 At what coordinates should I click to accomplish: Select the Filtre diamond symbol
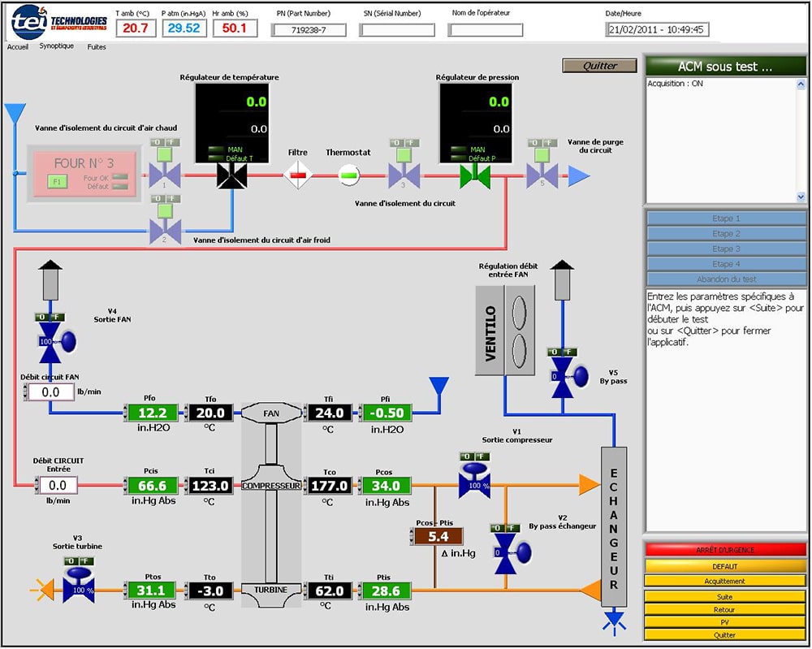point(298,175)
